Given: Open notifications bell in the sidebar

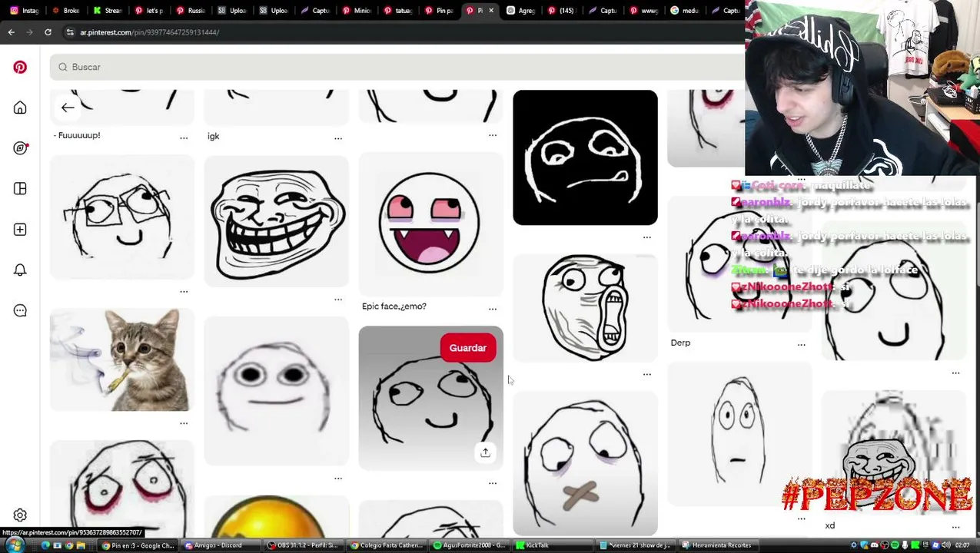Looking at the screenshot, I should pyautogui.click(x=20, y=270).
